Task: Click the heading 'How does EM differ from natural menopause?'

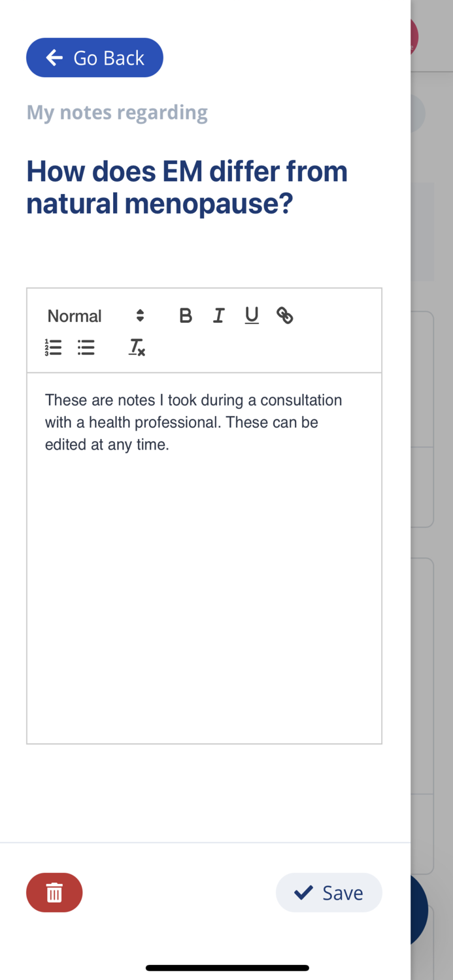Action: pos(187,188)
